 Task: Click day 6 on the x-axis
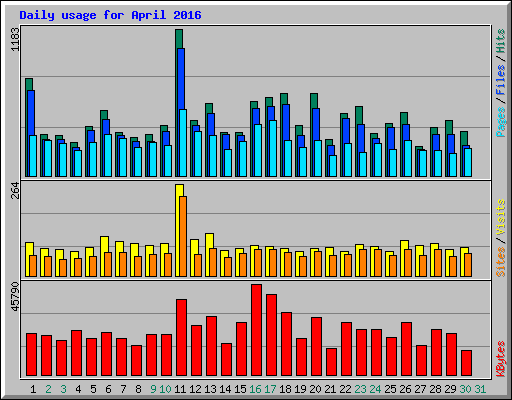tap(108, 389)
